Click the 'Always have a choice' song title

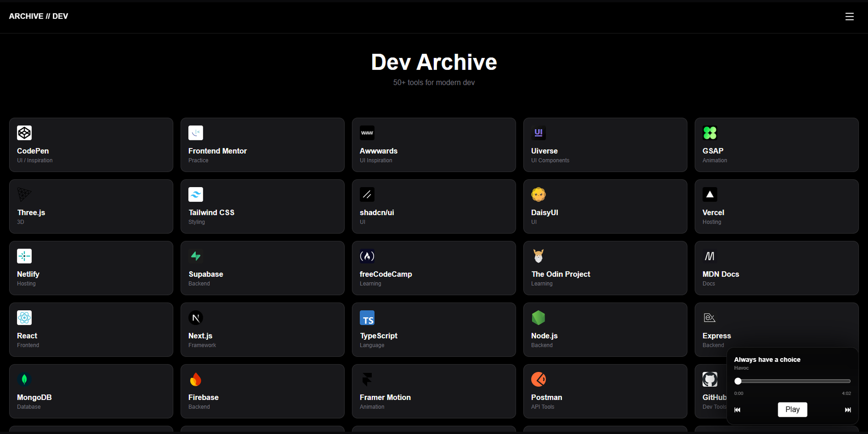click(x=767, y=360)
